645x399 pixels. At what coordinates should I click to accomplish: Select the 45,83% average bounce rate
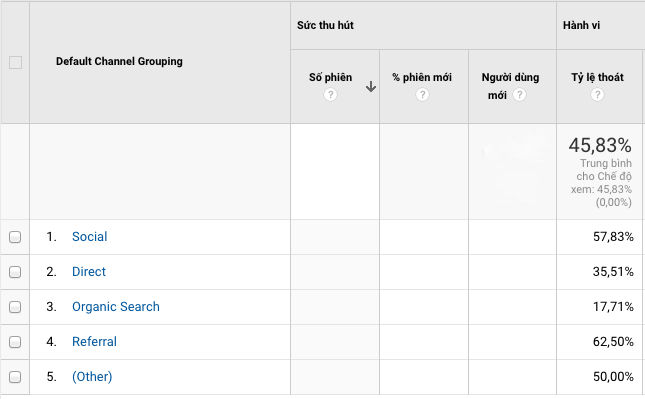coord(600,145)
